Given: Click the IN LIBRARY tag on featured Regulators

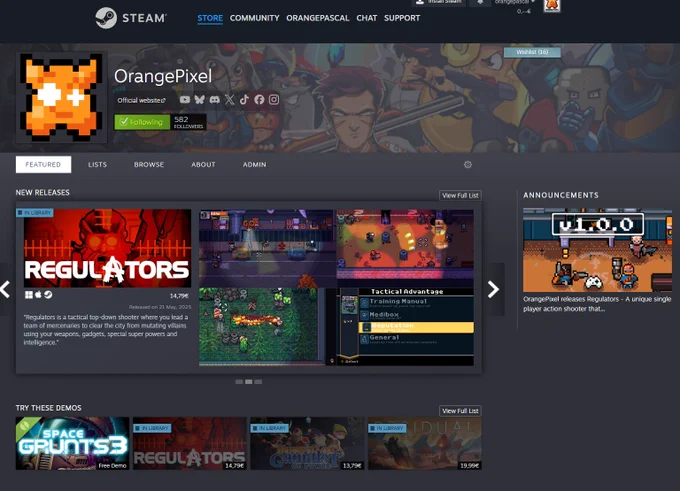Looking at the screenshot, I should (x=35, y=213).
